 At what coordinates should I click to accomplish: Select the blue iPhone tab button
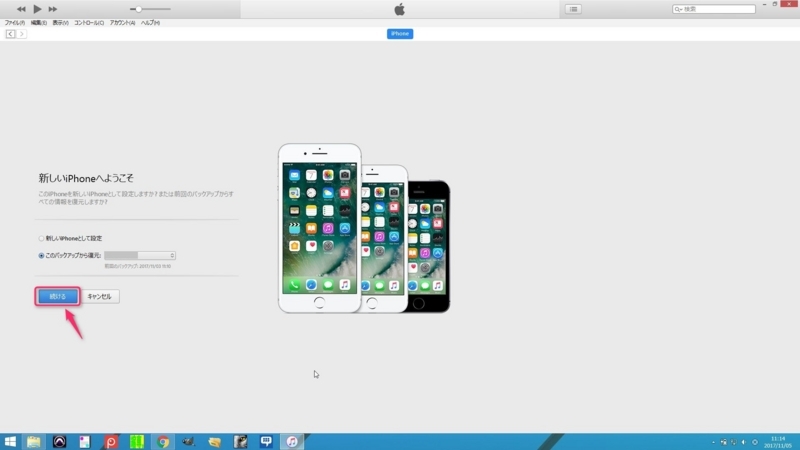point(399,34)
